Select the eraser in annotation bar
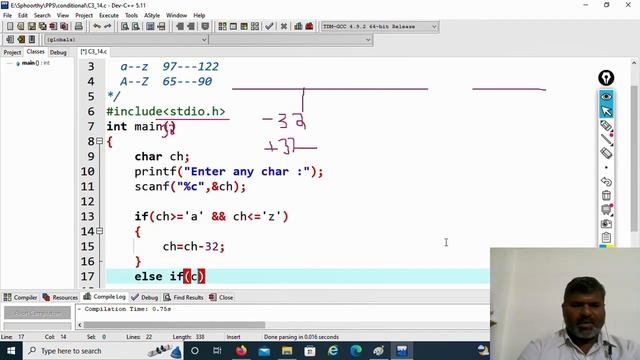 click(606, 153)
